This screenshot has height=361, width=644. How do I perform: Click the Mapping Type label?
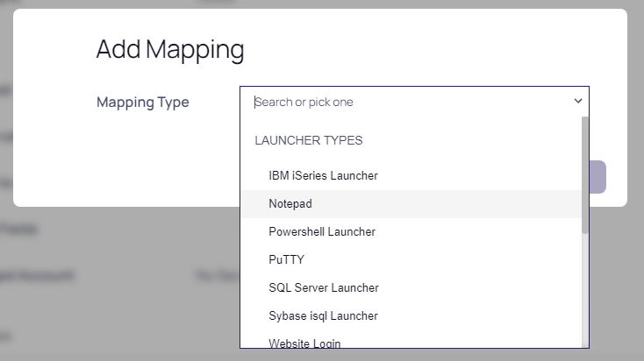pos(142,103)
